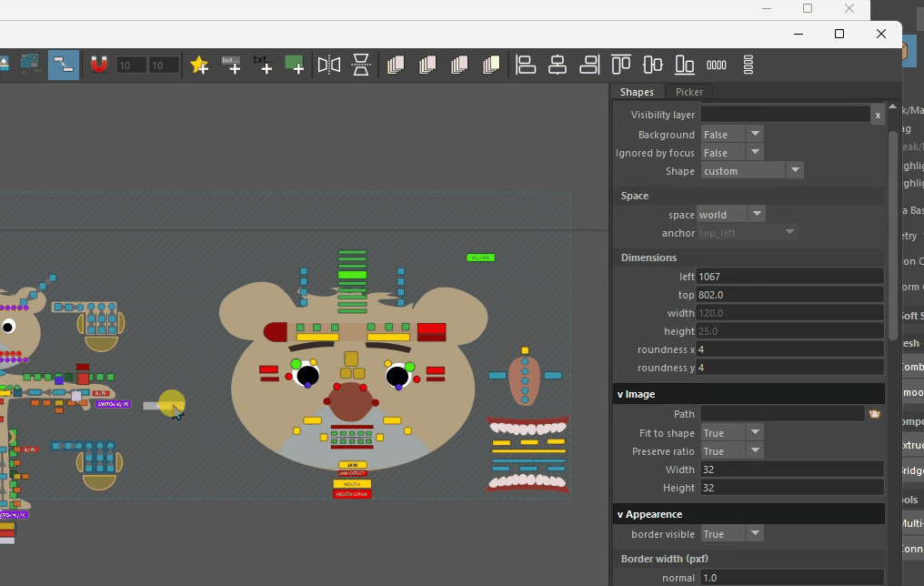Align selected shapes to right edge
Screen dimensions: 924x586
point(589,65)
